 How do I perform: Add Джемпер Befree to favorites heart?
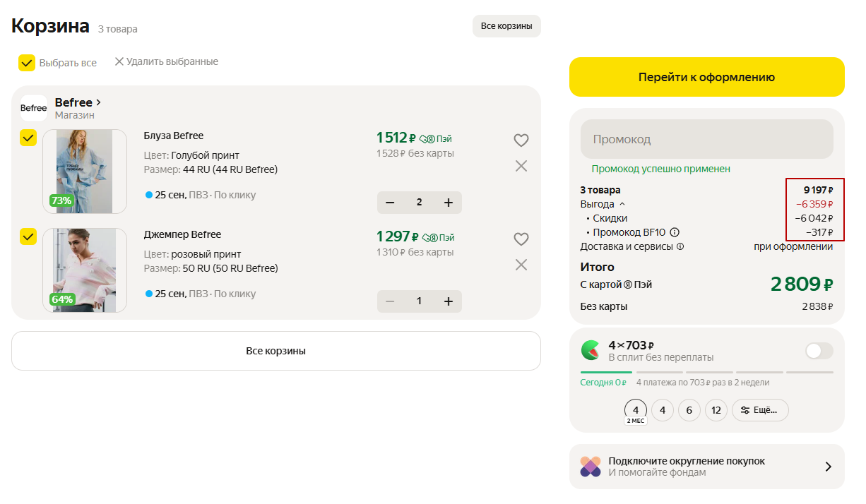click(521, 239)
